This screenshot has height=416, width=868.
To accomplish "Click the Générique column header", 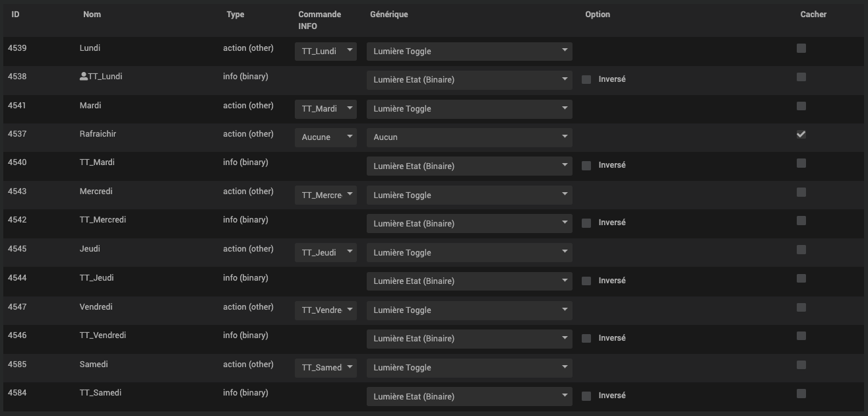I will 388,15.
